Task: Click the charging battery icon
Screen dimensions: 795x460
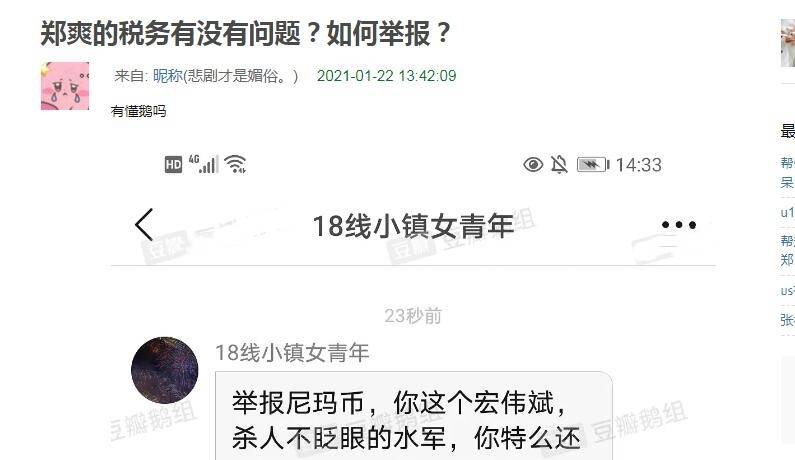Action: point(593,164)
